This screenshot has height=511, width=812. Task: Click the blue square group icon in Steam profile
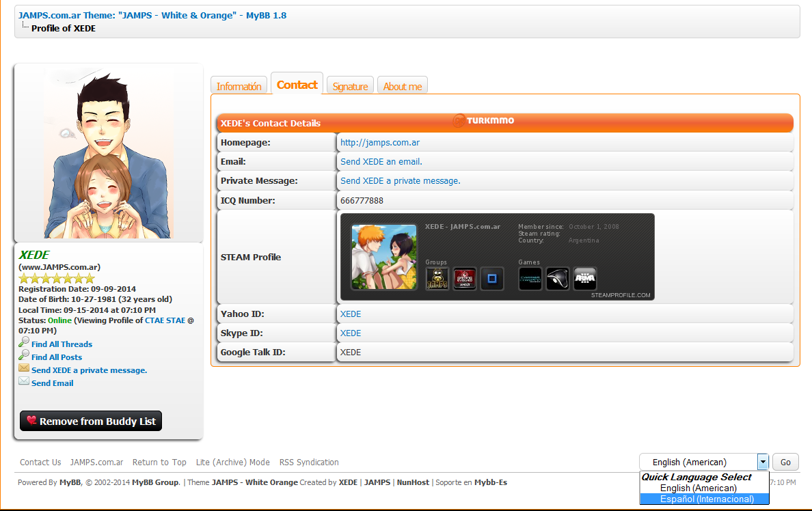(x=492, y=279)
